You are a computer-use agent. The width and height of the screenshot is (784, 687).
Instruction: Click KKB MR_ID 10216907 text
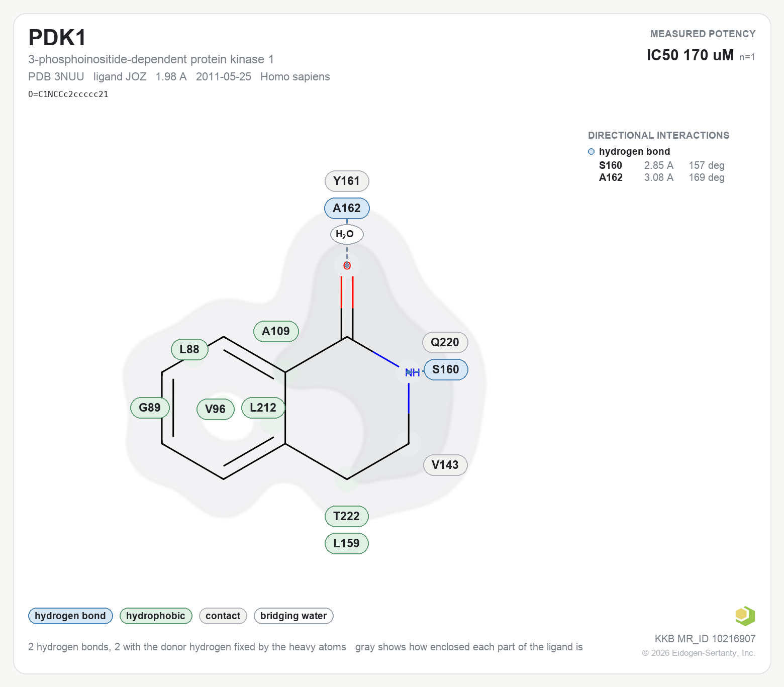pyautogui.click(x=705, y=638)
